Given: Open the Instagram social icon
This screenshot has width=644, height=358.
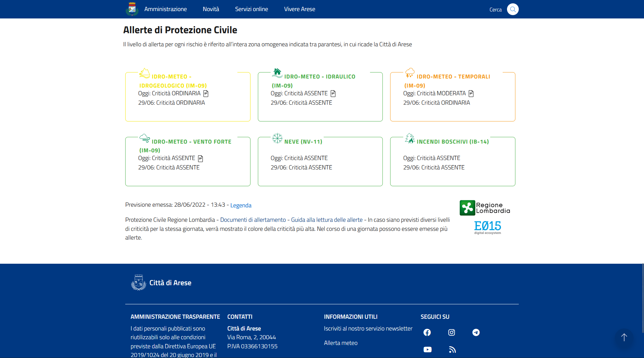Looking at the screenshot, I should point(452,332).
